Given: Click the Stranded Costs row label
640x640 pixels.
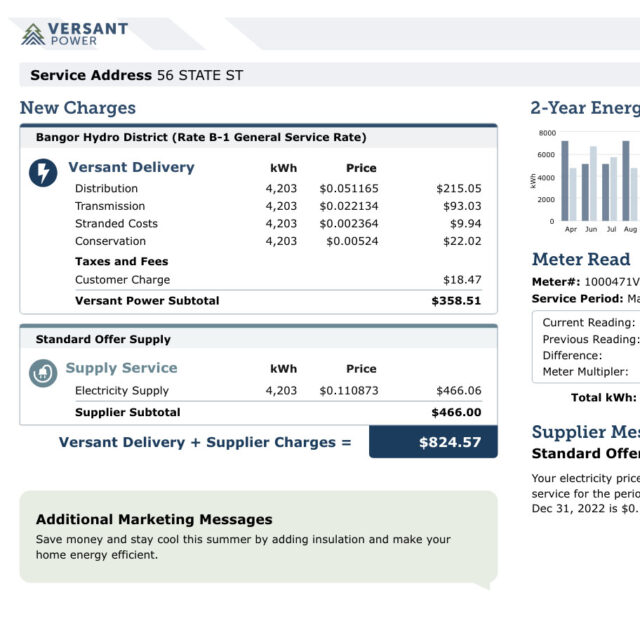Looking at the screenshot, I should coord(116,223).
